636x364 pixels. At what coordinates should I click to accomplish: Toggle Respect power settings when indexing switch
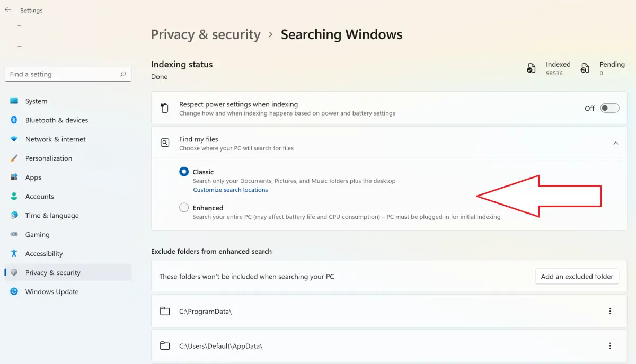point(609,108)
